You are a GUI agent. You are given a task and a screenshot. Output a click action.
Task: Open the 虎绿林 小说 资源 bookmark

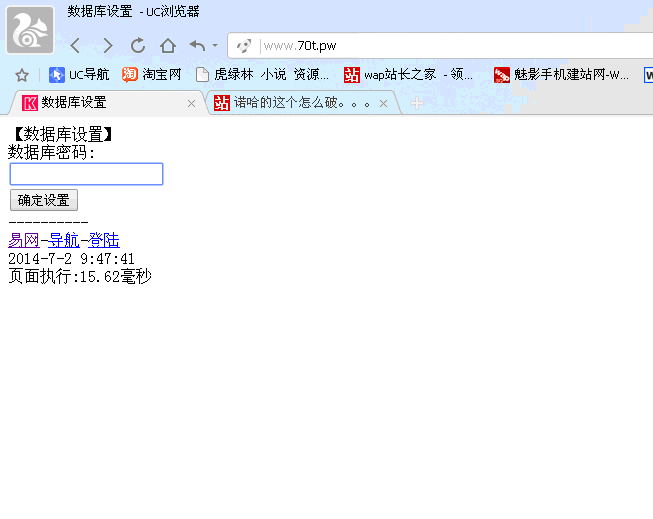(x=262, y=75)
